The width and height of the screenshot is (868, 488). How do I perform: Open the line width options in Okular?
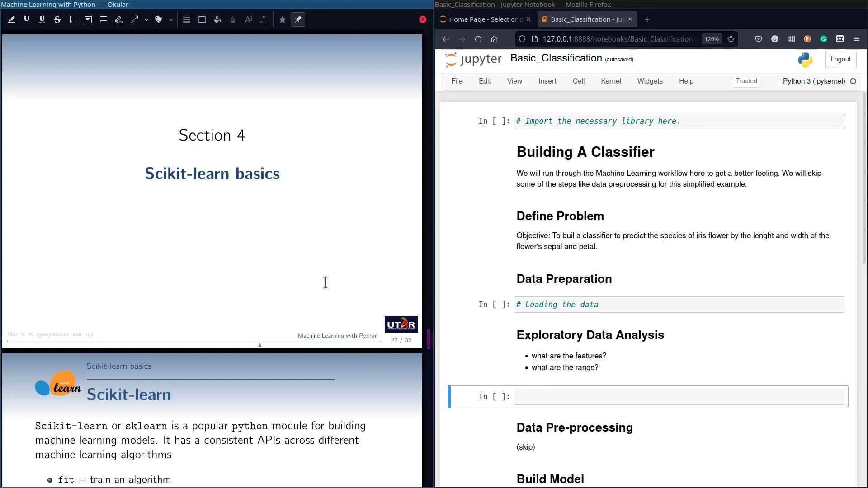point(187,19)
